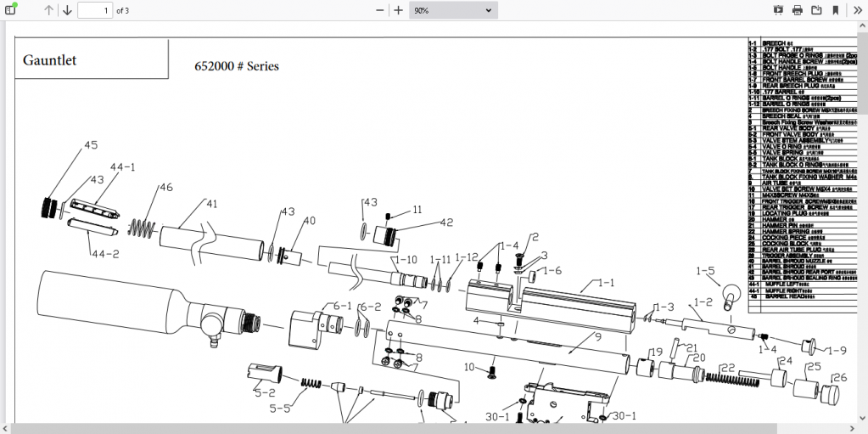Click part label "1-3"

tap(665, 307)
